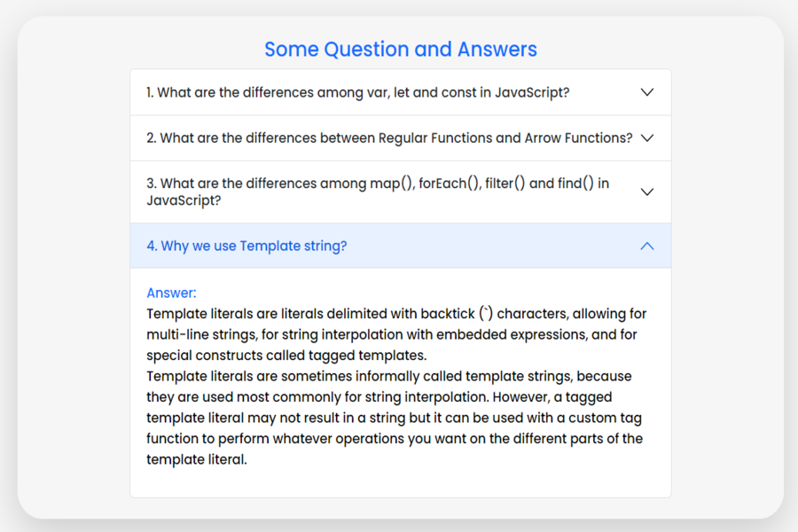Click chevron beside Regular vs Arrow Functions question
The height and width of the screenshot is (532, 798).
pyautogui.click(x=646, y=138)
